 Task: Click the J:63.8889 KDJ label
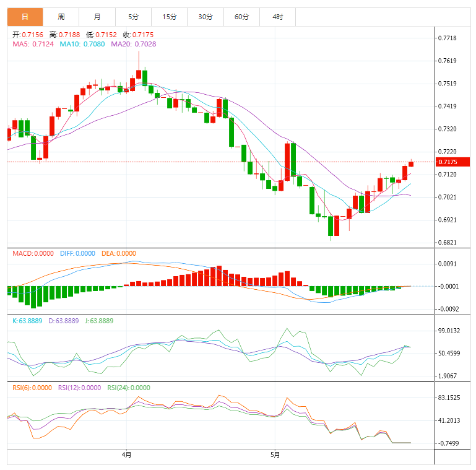click(x=99, y=321)
